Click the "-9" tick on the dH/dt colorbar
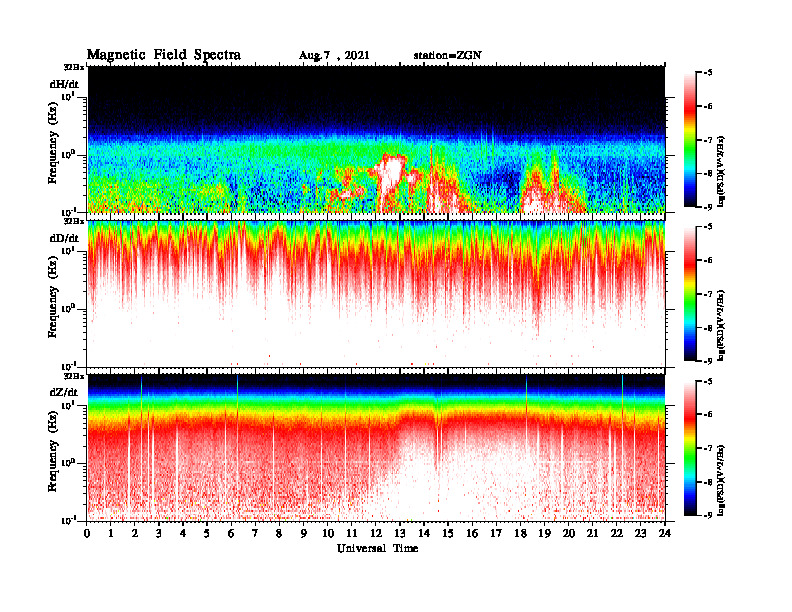The height and width of the screenshot is (612, 792). 708,207
